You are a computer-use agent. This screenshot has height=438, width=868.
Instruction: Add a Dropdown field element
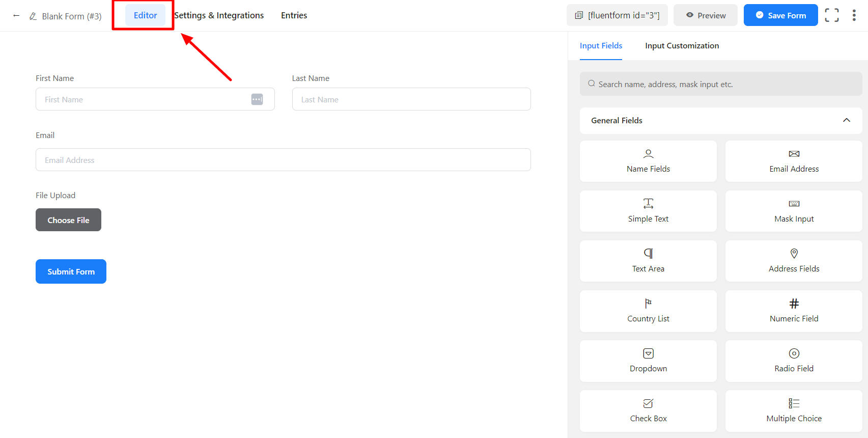point(648,361)
